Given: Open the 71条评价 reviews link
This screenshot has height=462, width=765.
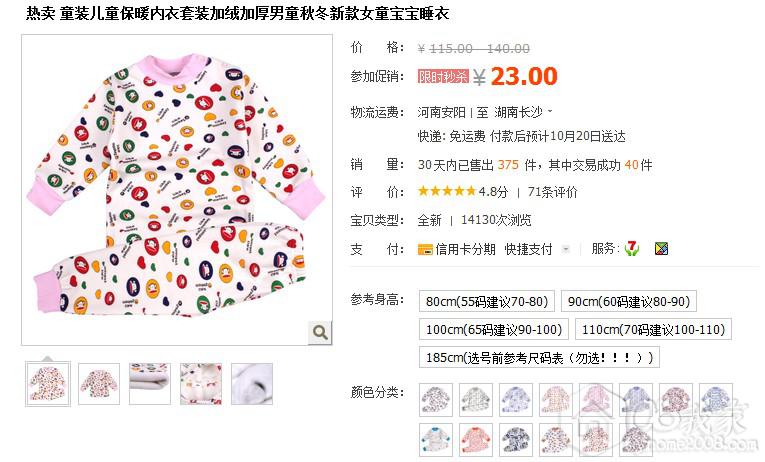Looking at the screenshot, I should coord(552,192).
